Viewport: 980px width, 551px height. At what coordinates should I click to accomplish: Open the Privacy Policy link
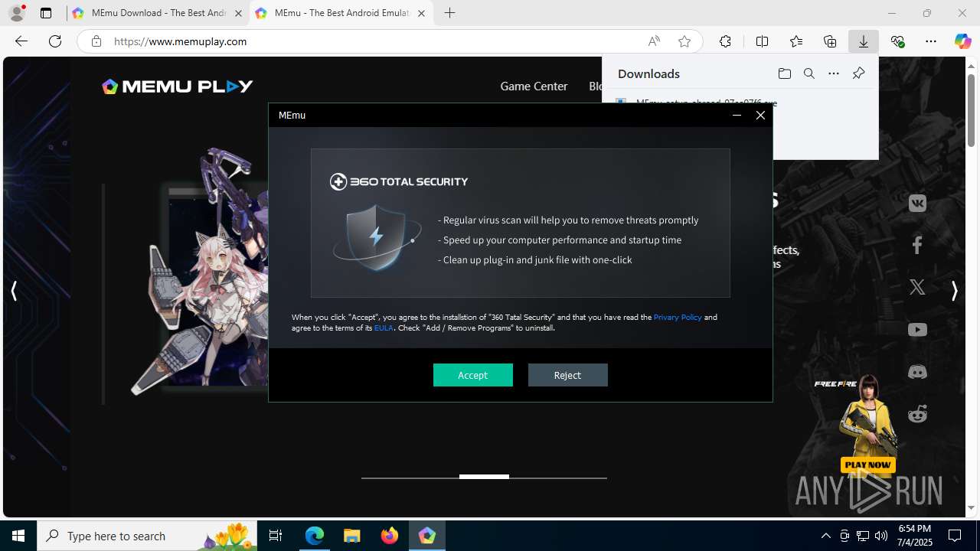pos(678,317)
